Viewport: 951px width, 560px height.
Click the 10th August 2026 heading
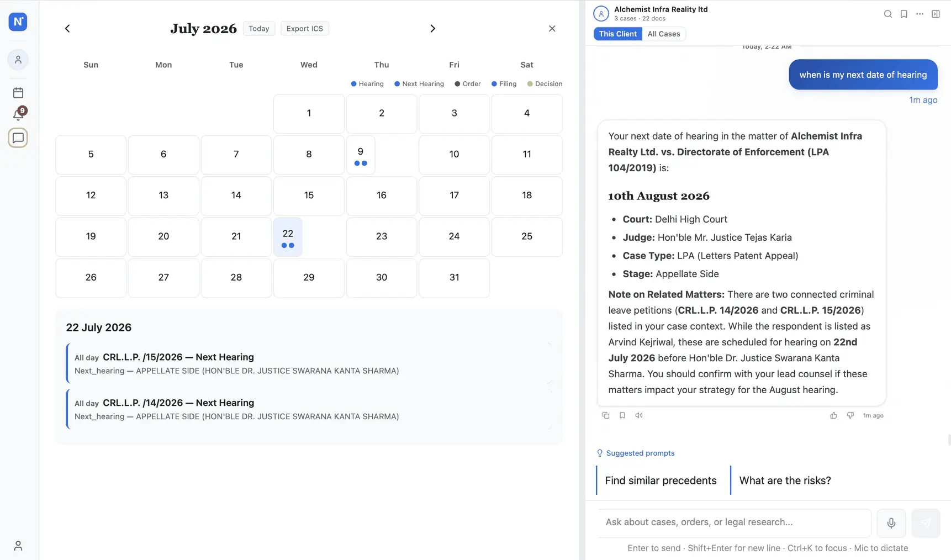(x=659, y=196)
